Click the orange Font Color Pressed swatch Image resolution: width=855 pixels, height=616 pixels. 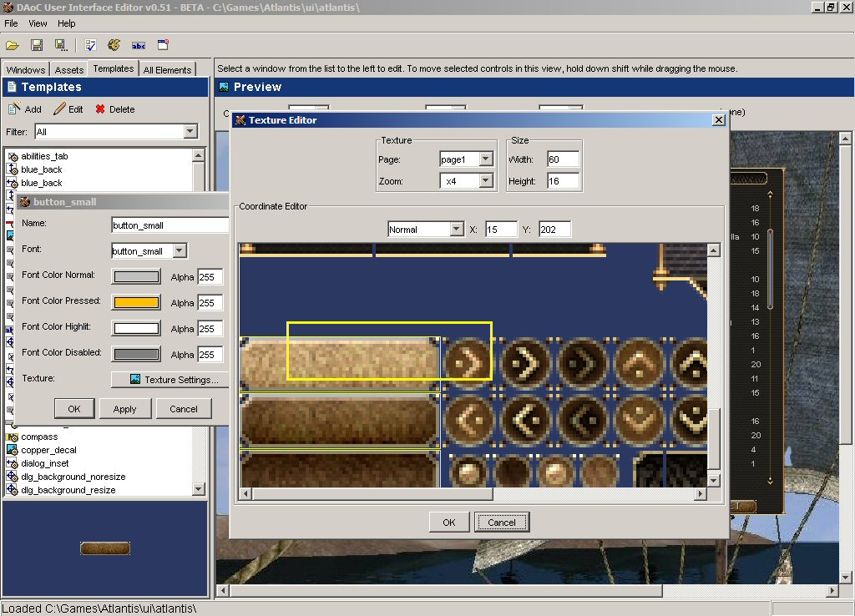tap(136, 302)
